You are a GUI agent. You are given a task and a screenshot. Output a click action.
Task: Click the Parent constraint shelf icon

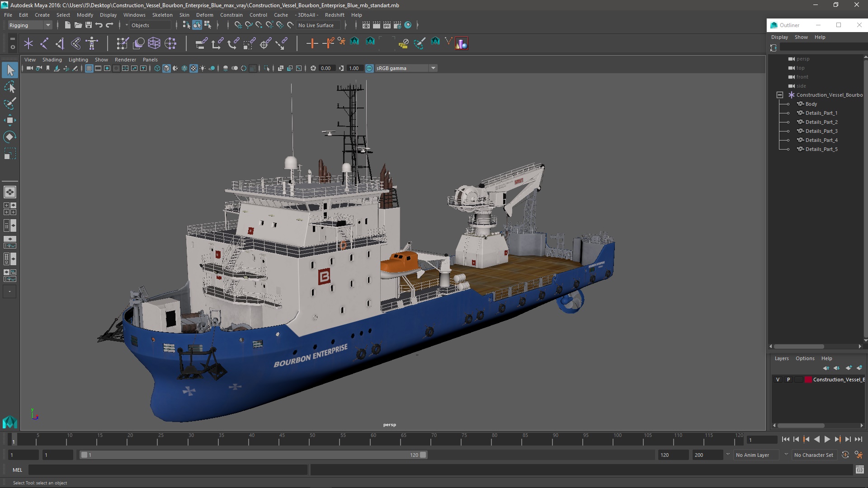coord(201,43)
